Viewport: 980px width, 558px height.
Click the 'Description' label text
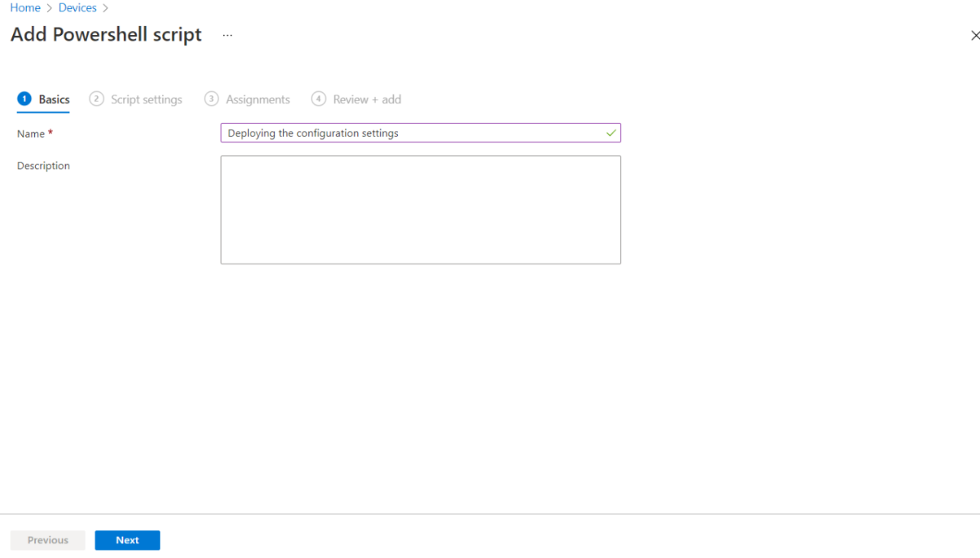click(43, 166)
